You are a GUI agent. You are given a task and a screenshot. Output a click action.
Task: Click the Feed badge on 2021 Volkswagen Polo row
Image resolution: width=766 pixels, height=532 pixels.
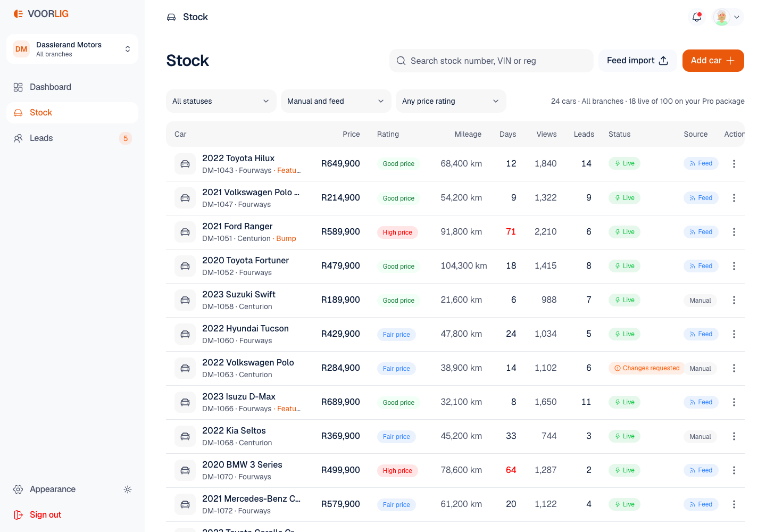(x=701, y=198)
